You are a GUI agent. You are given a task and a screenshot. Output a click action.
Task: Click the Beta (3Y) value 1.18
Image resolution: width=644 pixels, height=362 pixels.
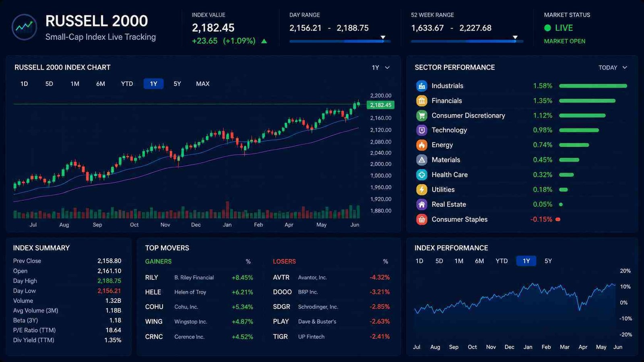(x=115, y=320)
